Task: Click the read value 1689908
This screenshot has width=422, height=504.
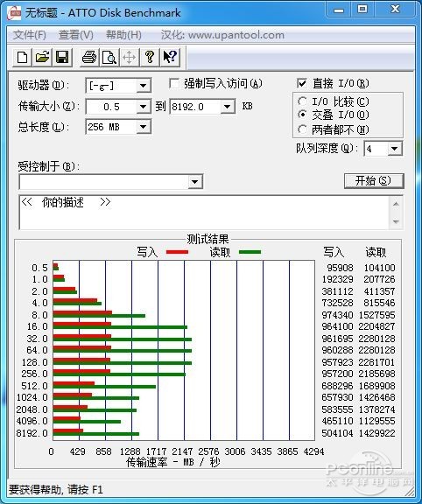Action: 376,386
